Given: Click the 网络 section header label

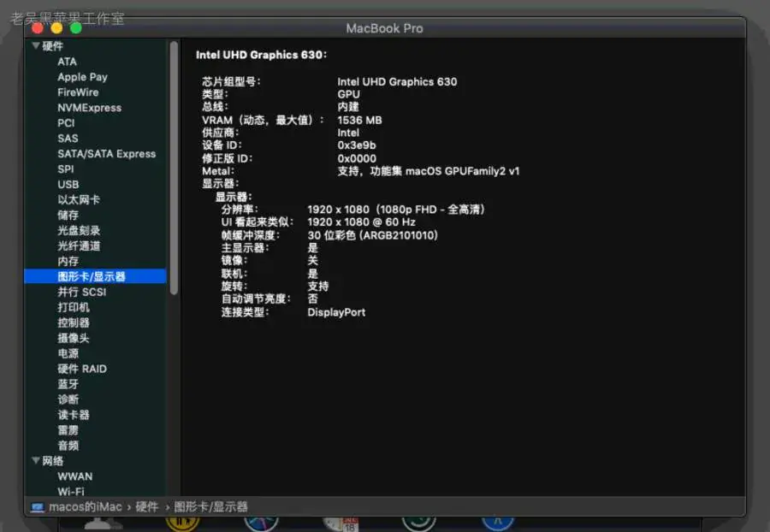Looking at the screenshot, I should (x=52, y=461).
